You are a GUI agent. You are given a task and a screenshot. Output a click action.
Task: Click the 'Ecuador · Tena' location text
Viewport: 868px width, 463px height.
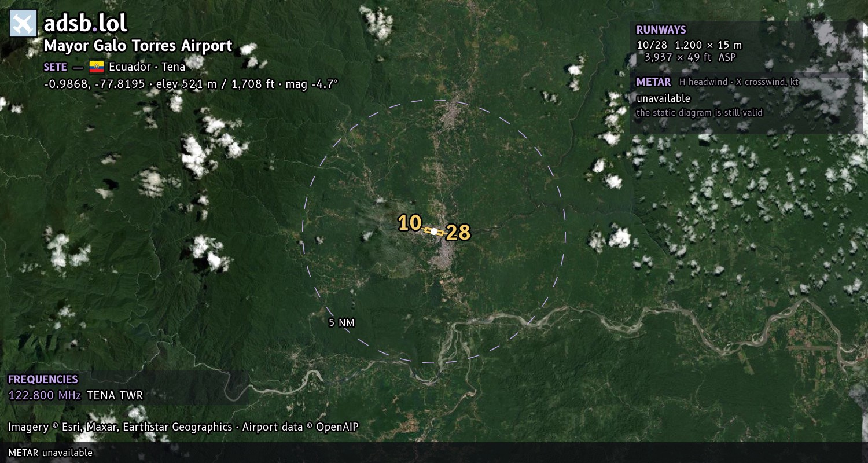point(147,67)
